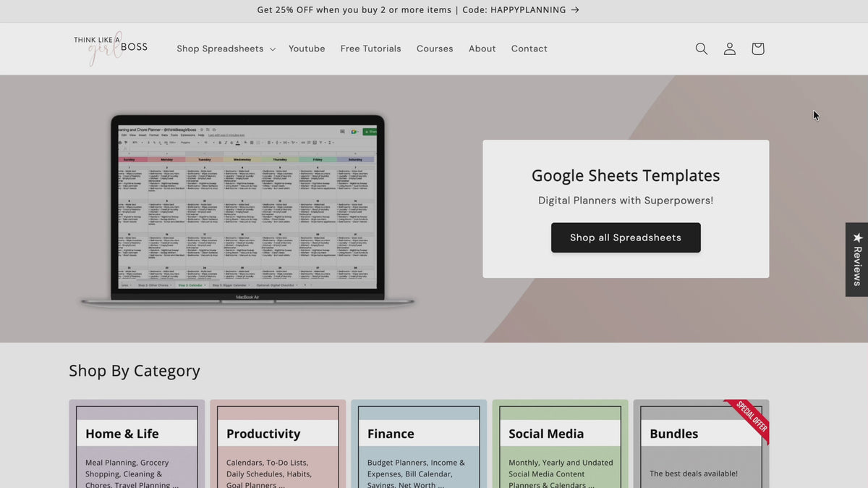Click the 25% OFF announcement banner
The image size is (868, 488).
pyautogui.click(x=418, y=10)
